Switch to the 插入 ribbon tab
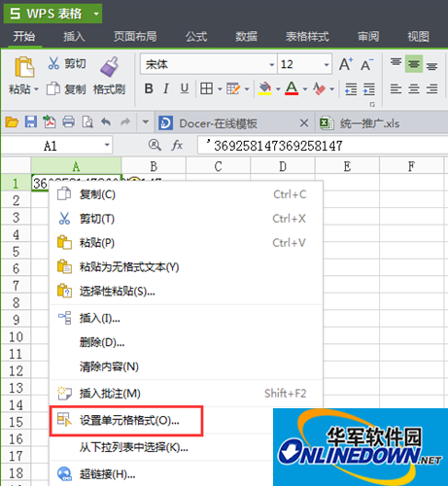This screenshot has height=486, width=448. click(74, 37)
